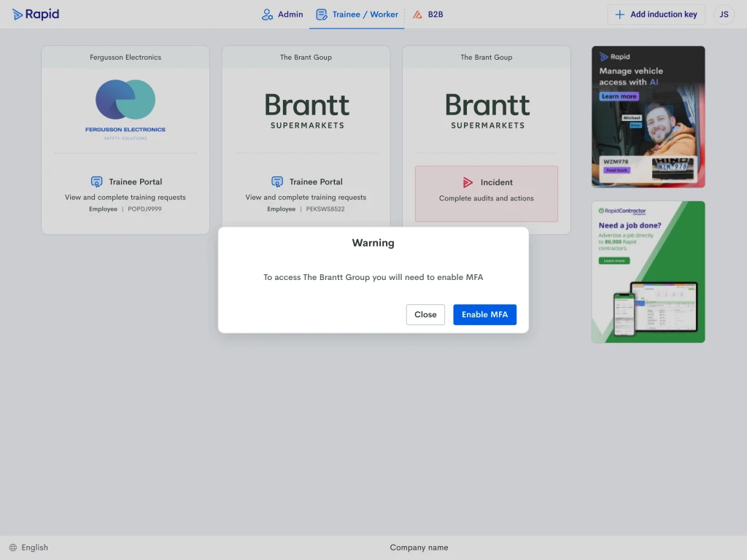The image size is (747, 560).
Task: Open the Incident audits and actions tile
Action: [x=487, y=194]
